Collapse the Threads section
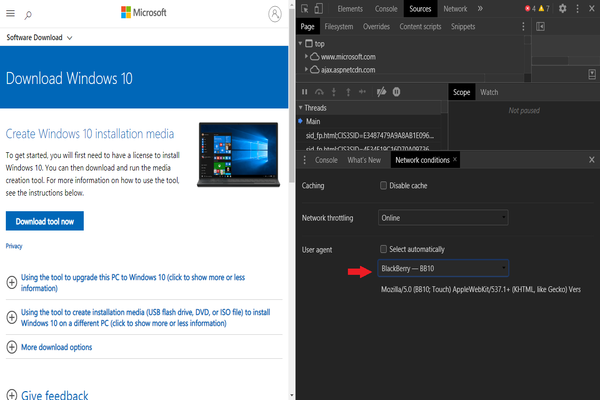The width and height of the screenshot is (600, 400). click(x=300, y=108)
